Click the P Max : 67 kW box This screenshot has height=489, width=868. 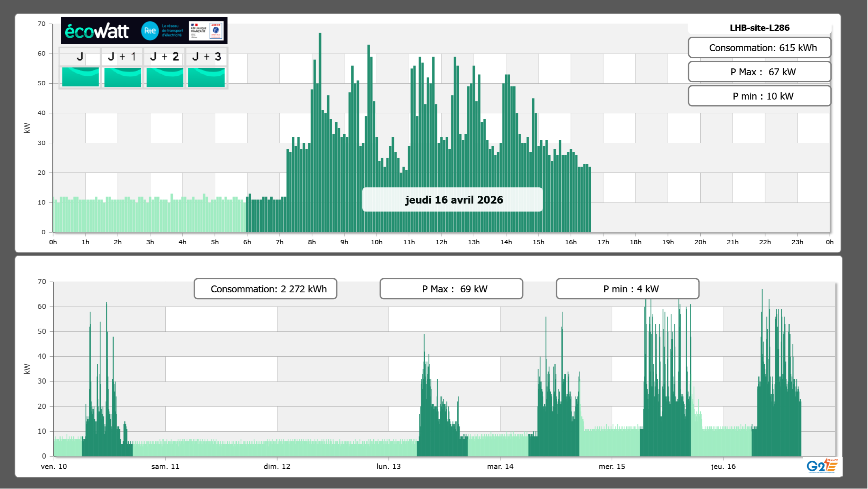[759, 72]
